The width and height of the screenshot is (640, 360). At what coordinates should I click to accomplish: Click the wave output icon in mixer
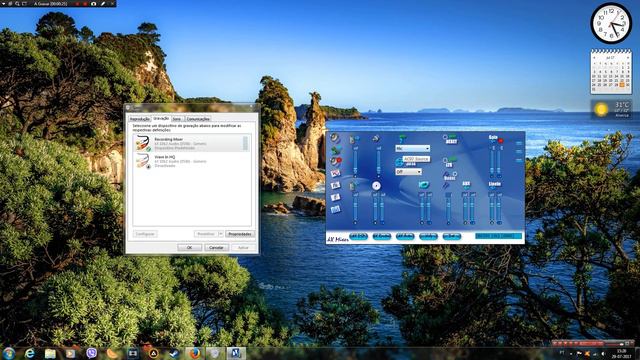[x=376, y=139]
